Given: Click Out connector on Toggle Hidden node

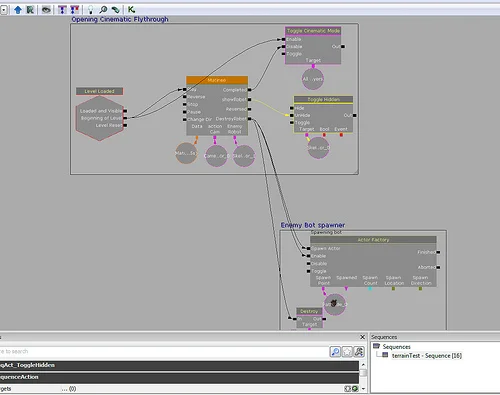Looking at the screenshot, I should (x=355, y=115).
